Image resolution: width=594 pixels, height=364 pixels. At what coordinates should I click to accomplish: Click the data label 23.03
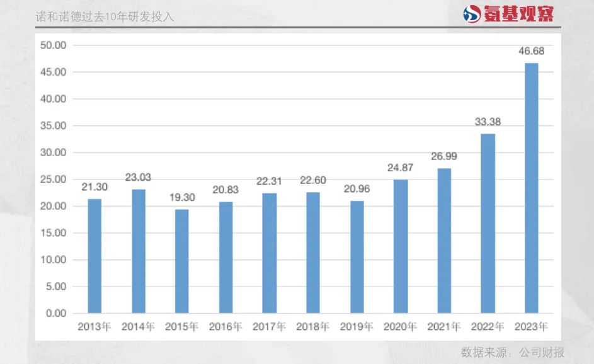tap(139, 177)
